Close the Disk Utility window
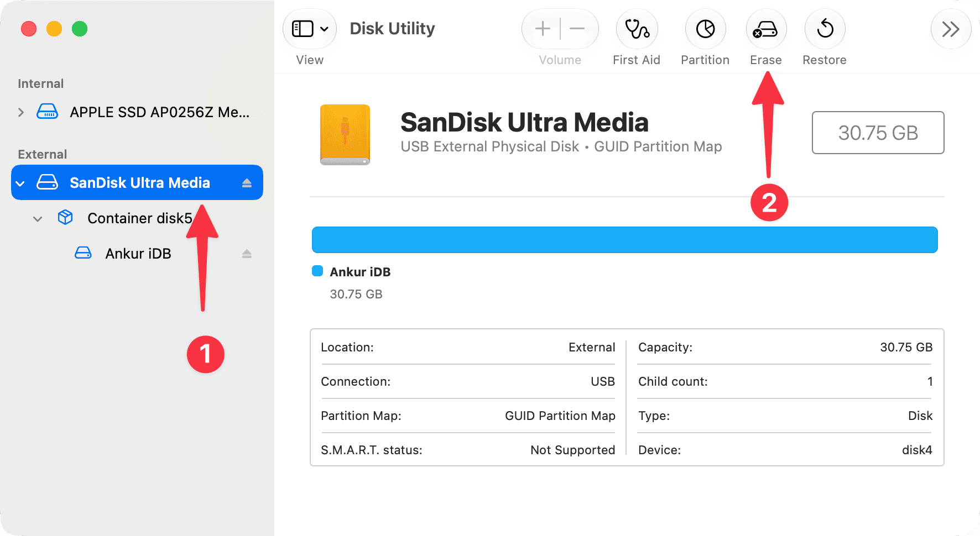 coord(29,29)
